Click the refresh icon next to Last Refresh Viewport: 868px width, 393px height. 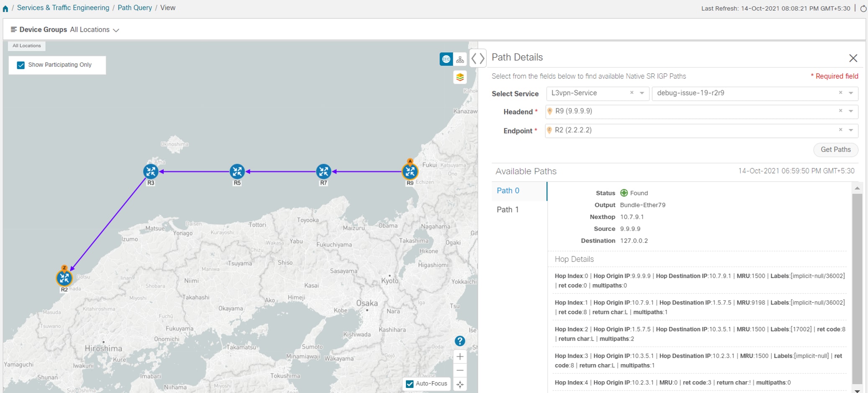pos(863,8)
